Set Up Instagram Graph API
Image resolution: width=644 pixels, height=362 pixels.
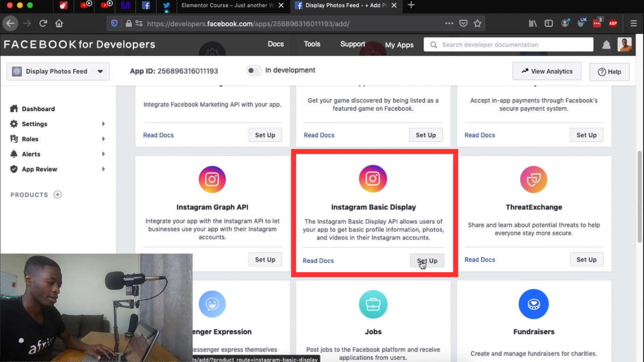265,260
